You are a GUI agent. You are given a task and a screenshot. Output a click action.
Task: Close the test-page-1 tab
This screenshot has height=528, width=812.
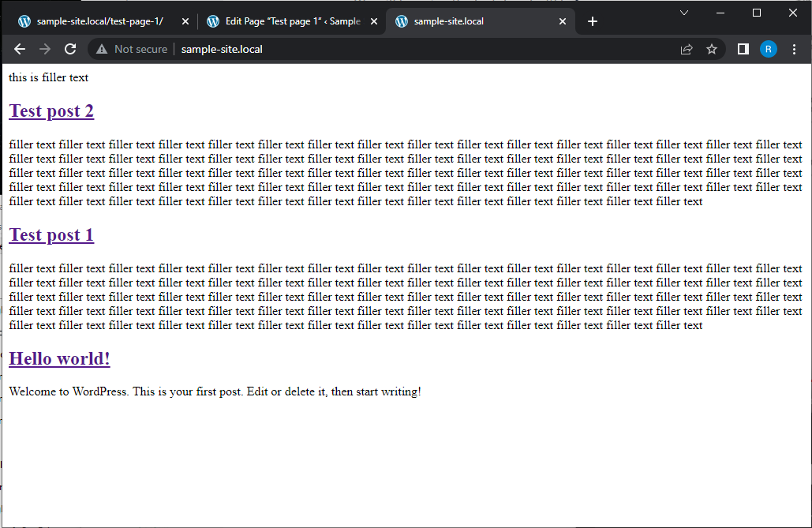pyautogui.click(x=185, y=21)
